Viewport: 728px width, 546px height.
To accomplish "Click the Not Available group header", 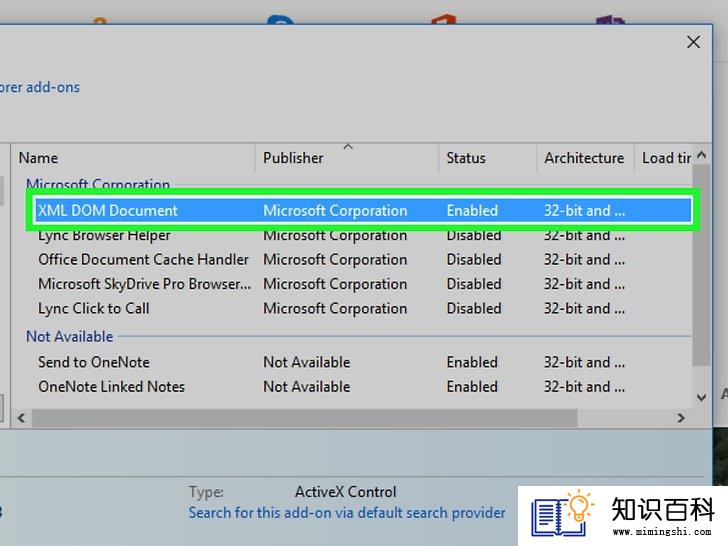I will pos(70,337).
